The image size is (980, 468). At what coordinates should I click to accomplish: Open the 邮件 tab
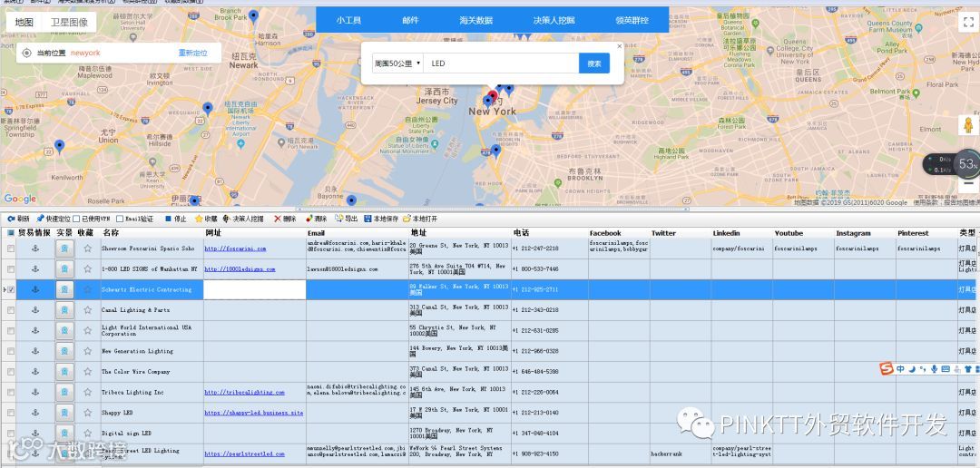[411, 20]
